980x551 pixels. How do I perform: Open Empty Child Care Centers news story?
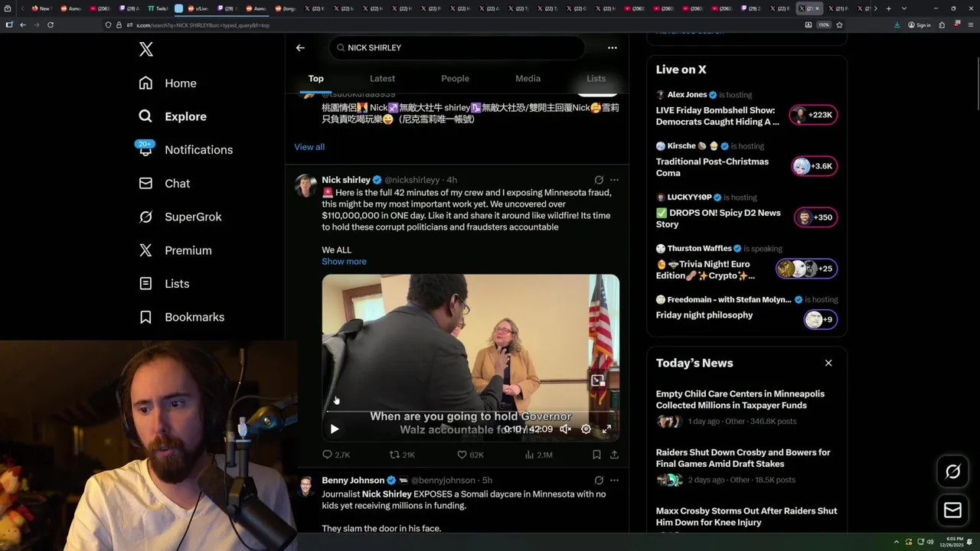click(x=746, y=410)
